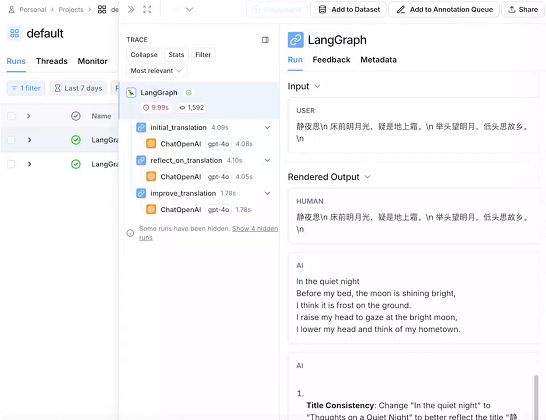546x420 pixels.
Task: Click gpt-4o badge under improve_translation
Action: pyautogui.click(x=218, y=210)
